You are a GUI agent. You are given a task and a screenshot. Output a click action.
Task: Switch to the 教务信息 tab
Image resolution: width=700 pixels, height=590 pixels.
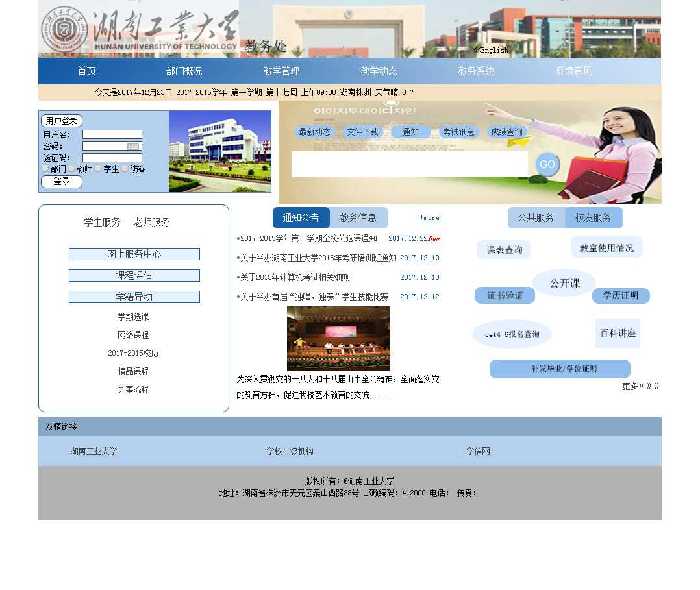point(358,218)
